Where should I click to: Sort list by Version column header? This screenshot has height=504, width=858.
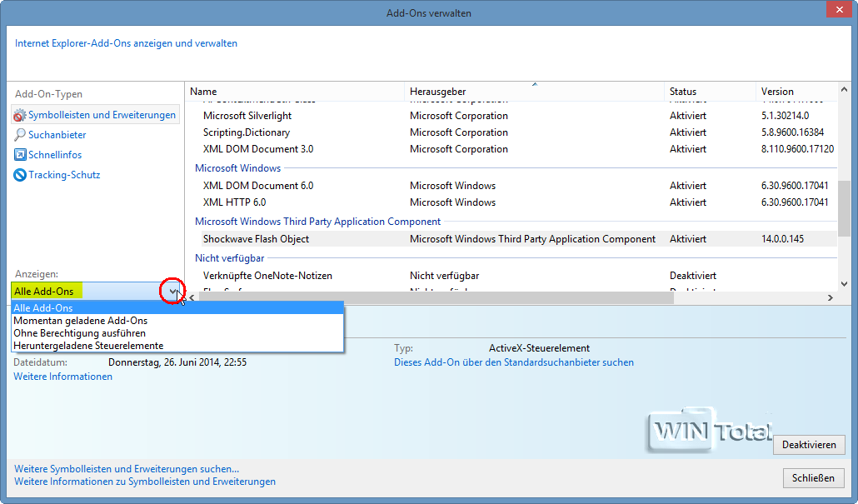796,92
